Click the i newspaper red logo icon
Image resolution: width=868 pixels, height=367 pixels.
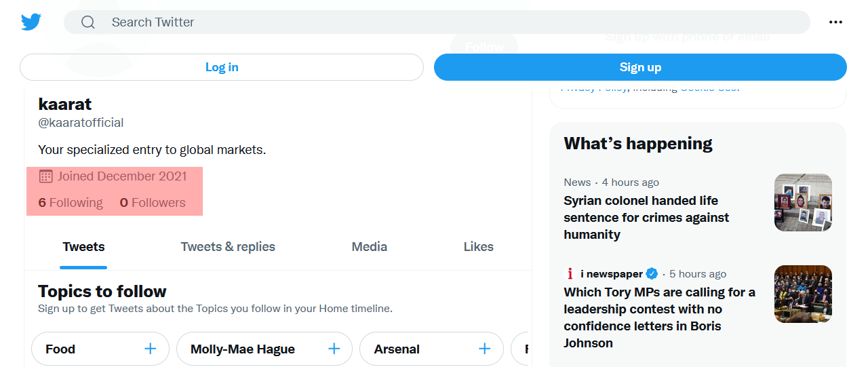(x=570, y=274)
